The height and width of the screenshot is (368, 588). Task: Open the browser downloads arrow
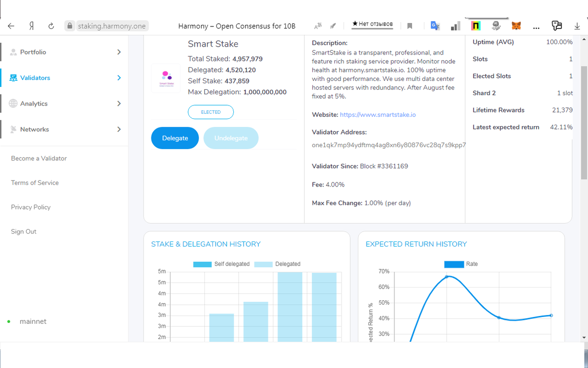[x=577, y=26]
